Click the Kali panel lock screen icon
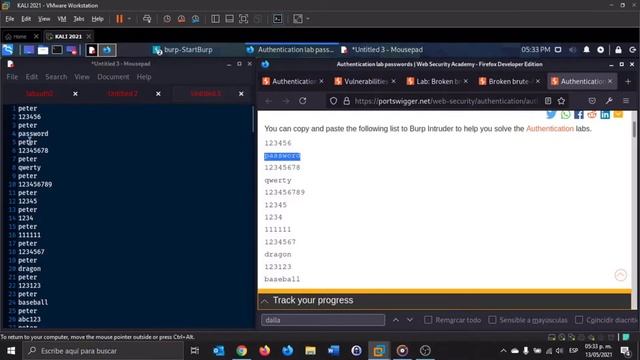Screen dimensions: 640x360 tap(618, 50)
